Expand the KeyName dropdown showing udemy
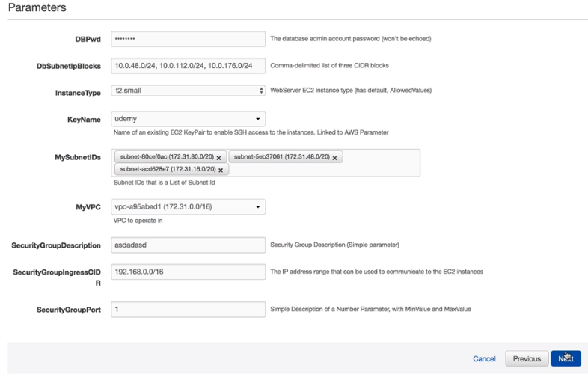This screenshot has height=377, width=588. [188, 119]
